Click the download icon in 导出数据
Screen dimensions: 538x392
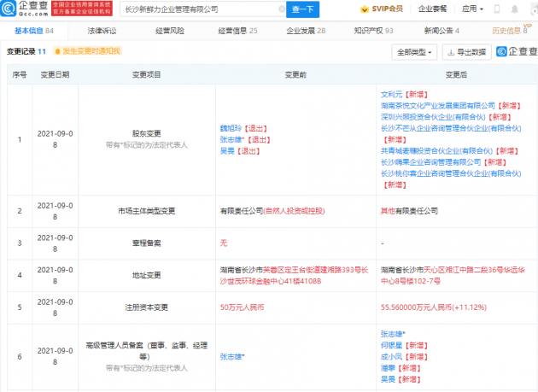(x=451, y=52)
